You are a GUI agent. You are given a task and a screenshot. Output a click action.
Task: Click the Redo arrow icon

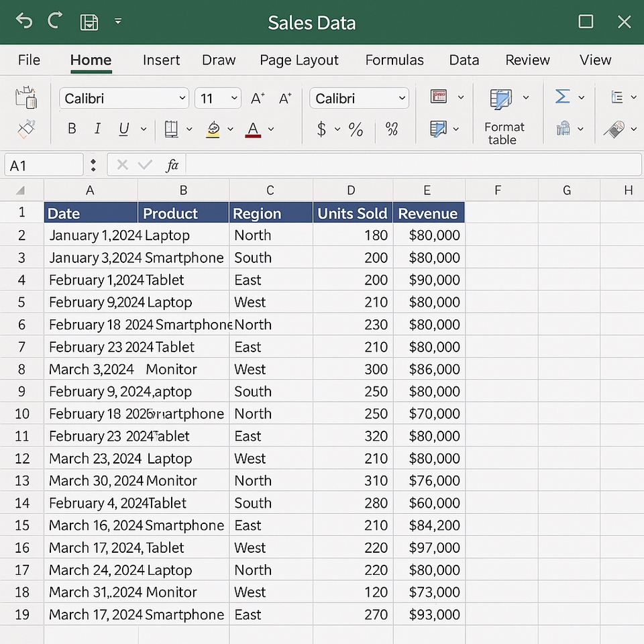click(55, 21)
